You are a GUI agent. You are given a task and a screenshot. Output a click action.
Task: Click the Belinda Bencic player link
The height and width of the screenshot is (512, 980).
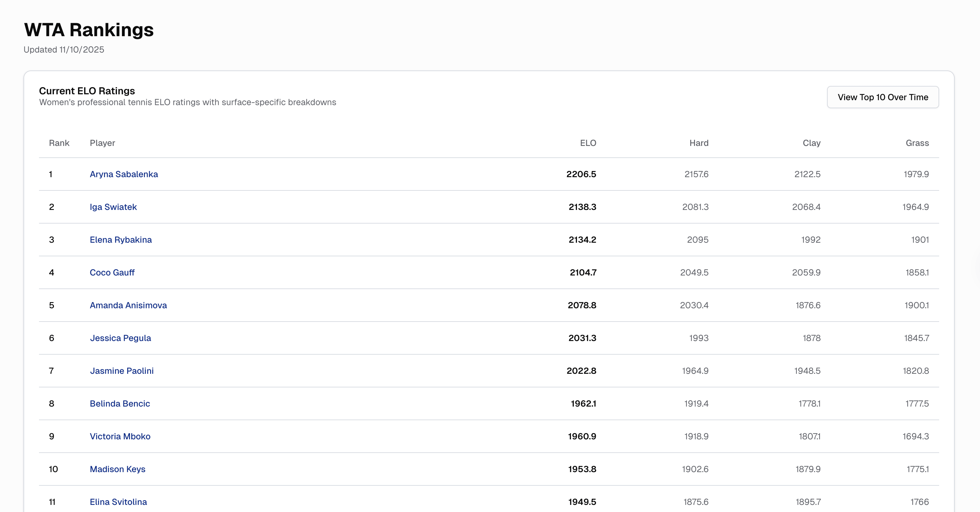coord(120,404)
